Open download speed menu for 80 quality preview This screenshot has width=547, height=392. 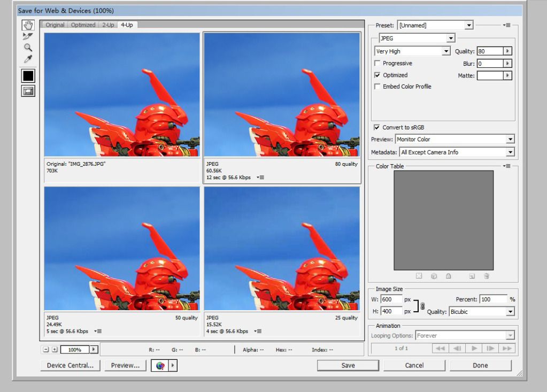point(260,177)
